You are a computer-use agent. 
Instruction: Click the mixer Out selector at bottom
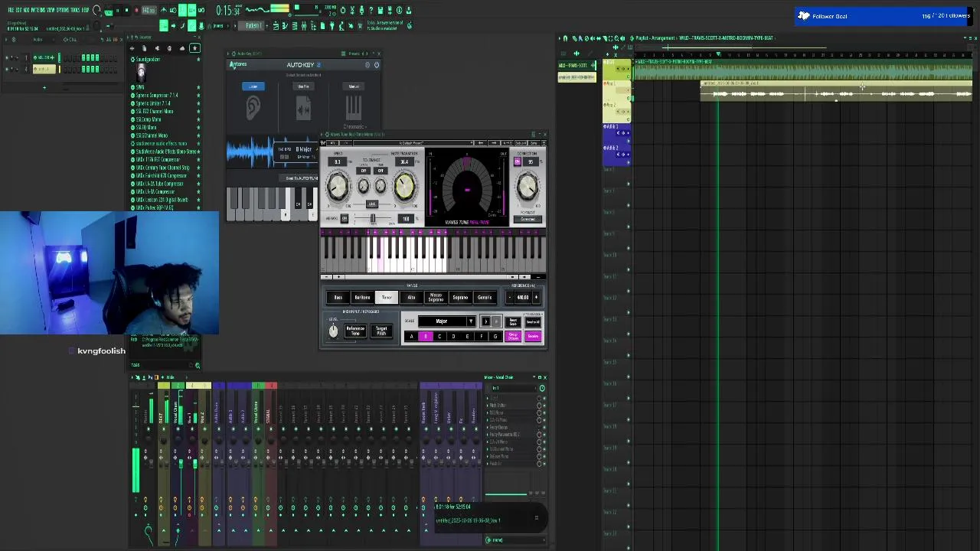pyautogui.click(x=514, y=540)
